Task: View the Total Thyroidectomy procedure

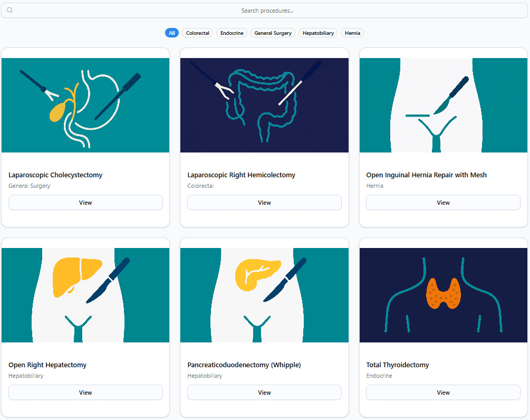Action: pos(443,392)
